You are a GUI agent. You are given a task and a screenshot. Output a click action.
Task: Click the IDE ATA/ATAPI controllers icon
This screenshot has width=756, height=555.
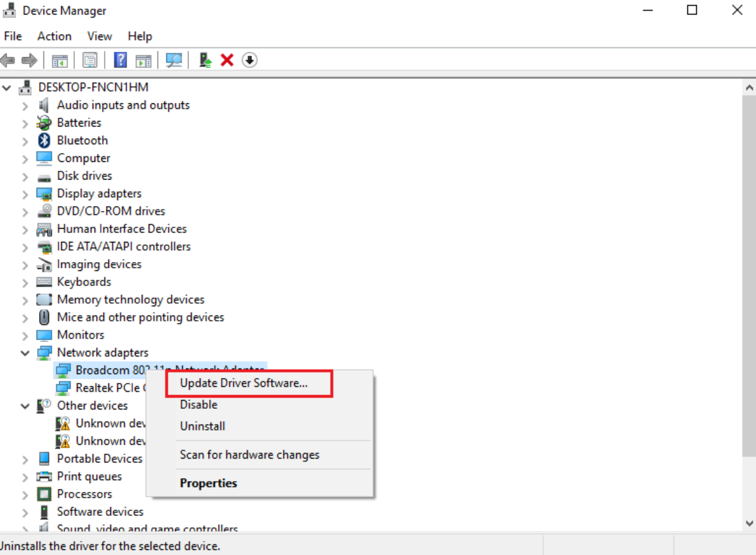point(44,246)
